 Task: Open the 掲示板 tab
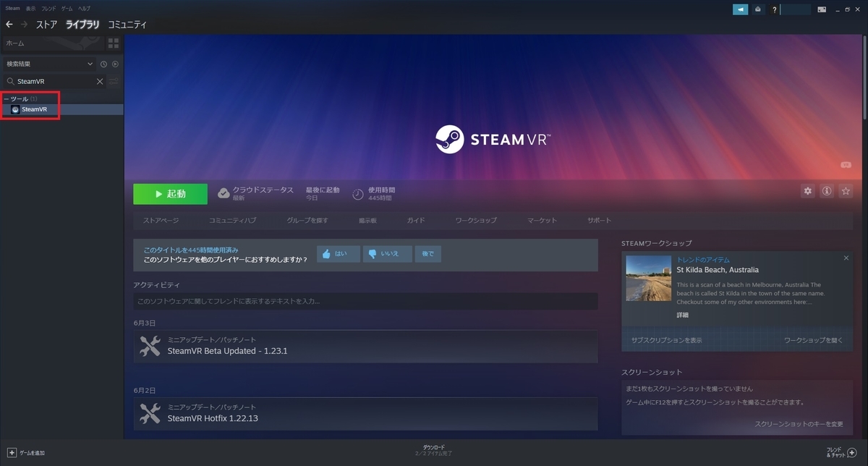tap(367, 220)
